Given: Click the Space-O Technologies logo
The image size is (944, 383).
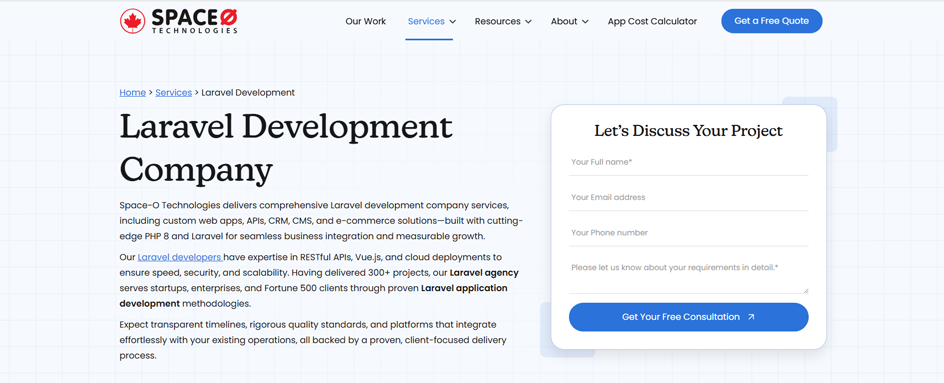Looking at the screenshot, I should tap(178, 21).
